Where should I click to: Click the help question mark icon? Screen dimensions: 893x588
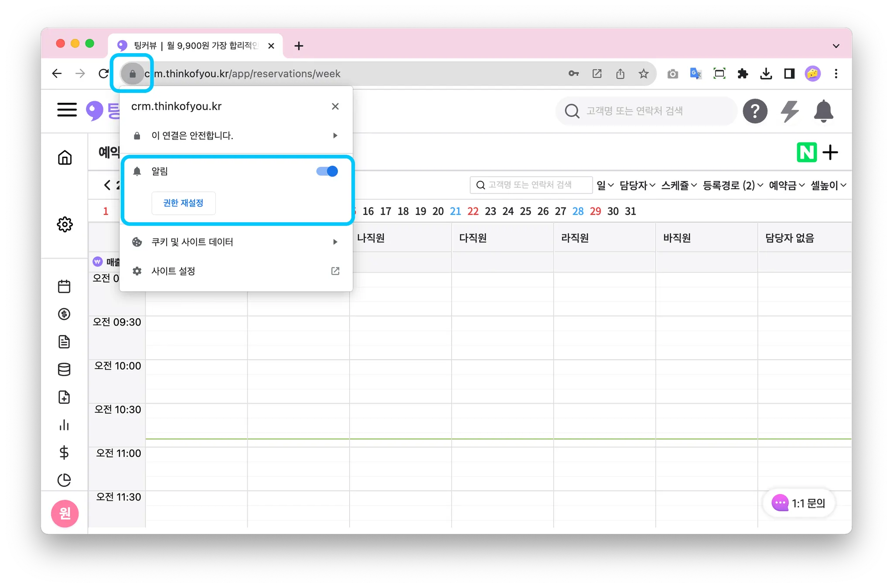pos(755,111)
